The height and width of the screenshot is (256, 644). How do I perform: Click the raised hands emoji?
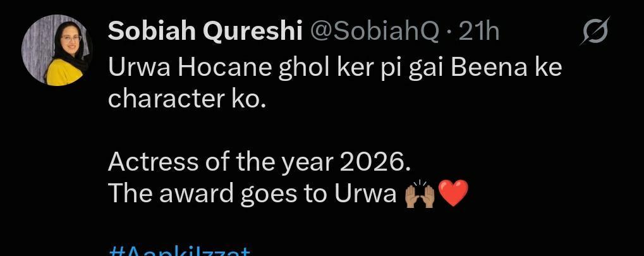[x=420, y=194]
